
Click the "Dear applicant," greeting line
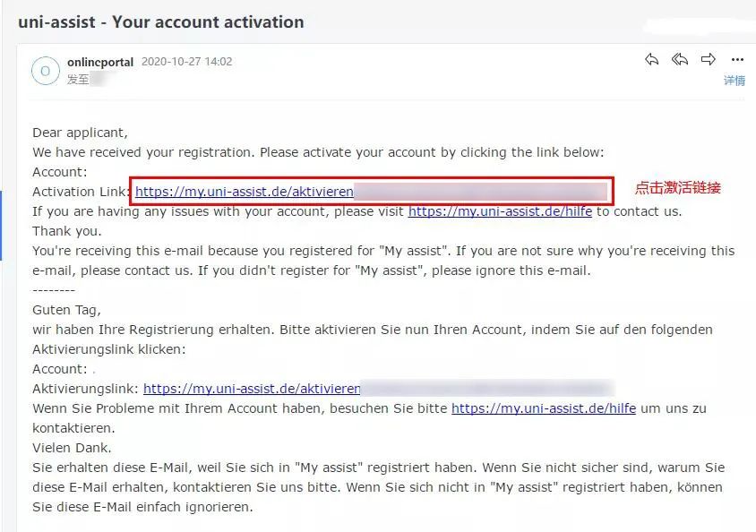click(81, 133)
